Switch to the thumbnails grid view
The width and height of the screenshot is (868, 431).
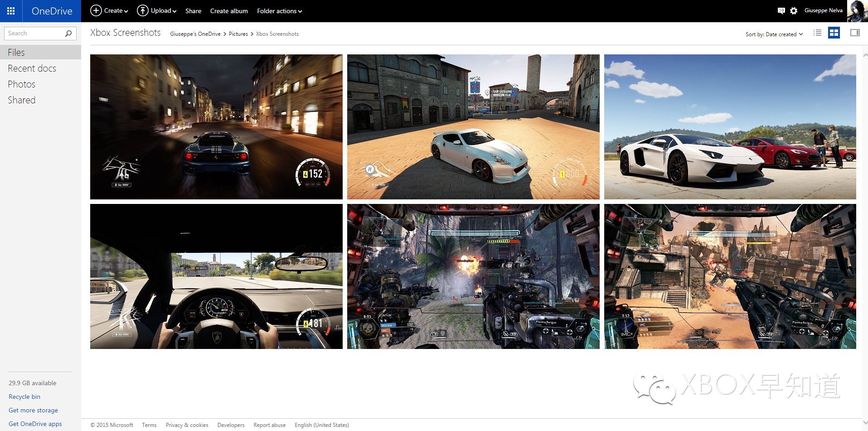coord(834,33)
